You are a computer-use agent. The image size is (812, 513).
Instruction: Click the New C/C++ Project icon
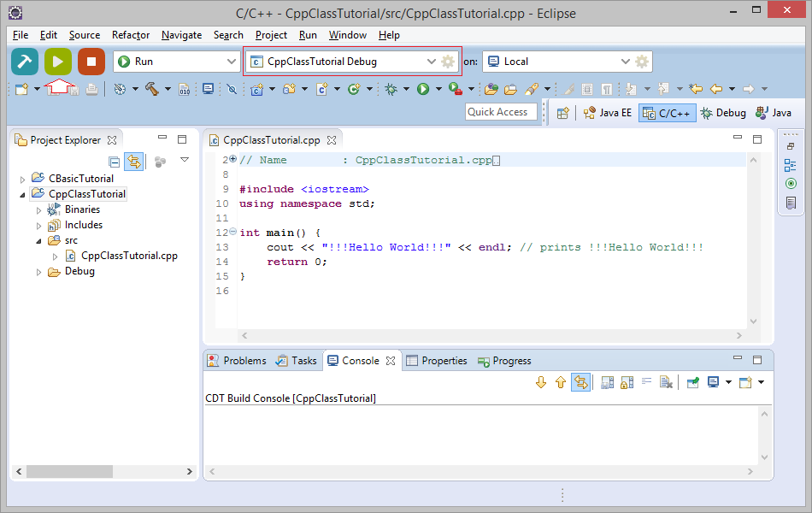257,89
